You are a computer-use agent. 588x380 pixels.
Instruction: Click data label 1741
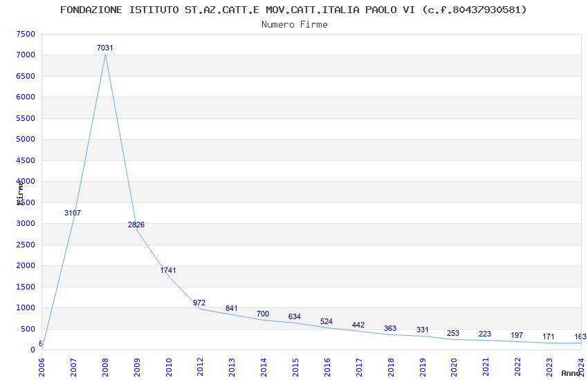point(168,270)
